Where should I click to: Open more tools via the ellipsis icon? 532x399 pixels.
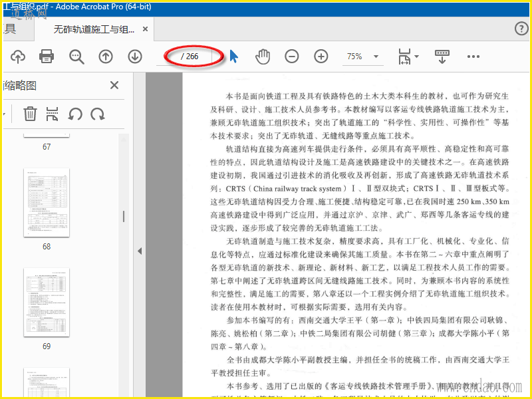[x=473, y=57]
